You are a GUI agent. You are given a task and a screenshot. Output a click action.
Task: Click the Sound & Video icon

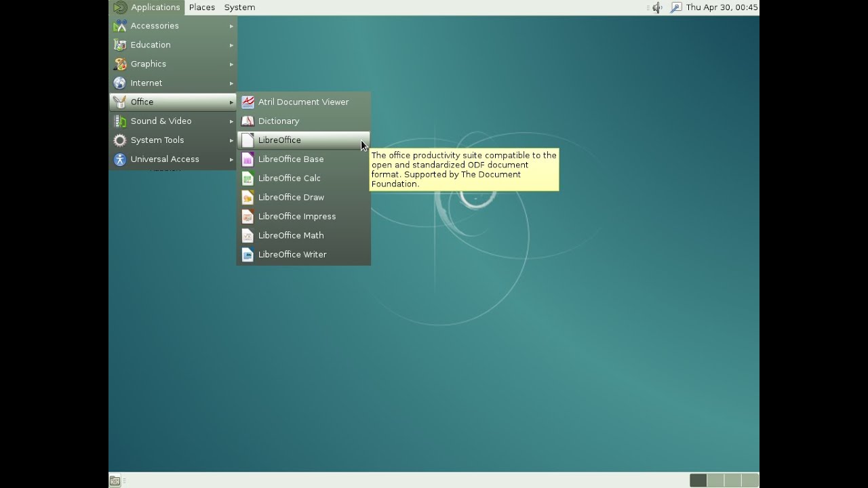pos(120,121)
